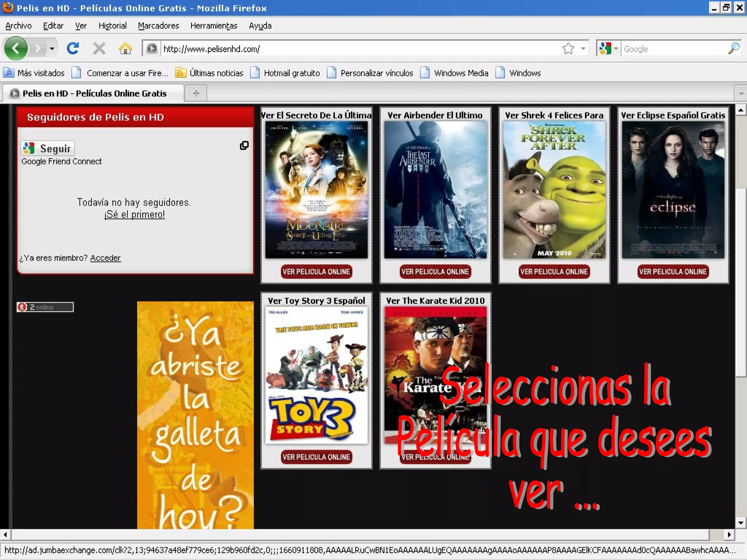
Task: Reload the page with the refresh icon
Action: pyautogui.click(x=73, y=48)
